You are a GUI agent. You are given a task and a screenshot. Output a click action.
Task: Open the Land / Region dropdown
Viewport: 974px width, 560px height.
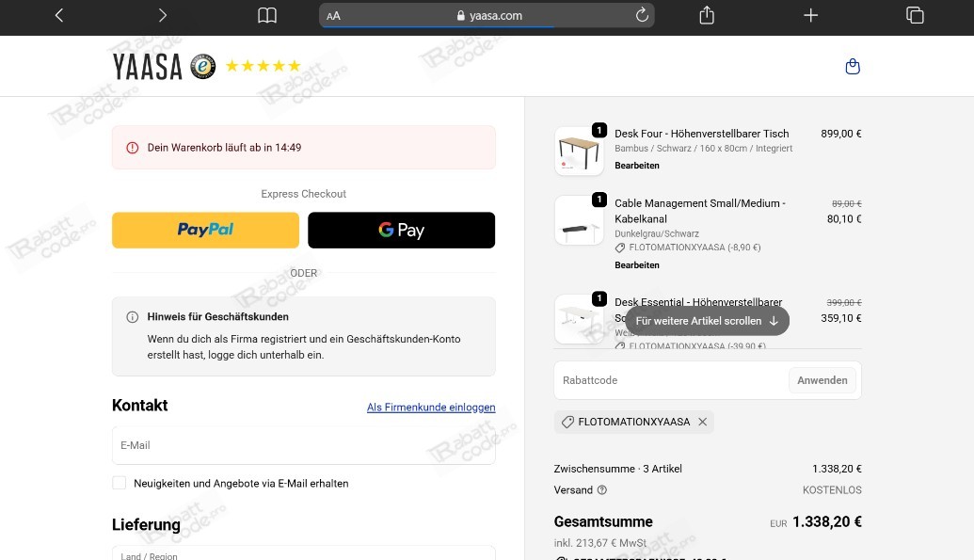[304, 553]
